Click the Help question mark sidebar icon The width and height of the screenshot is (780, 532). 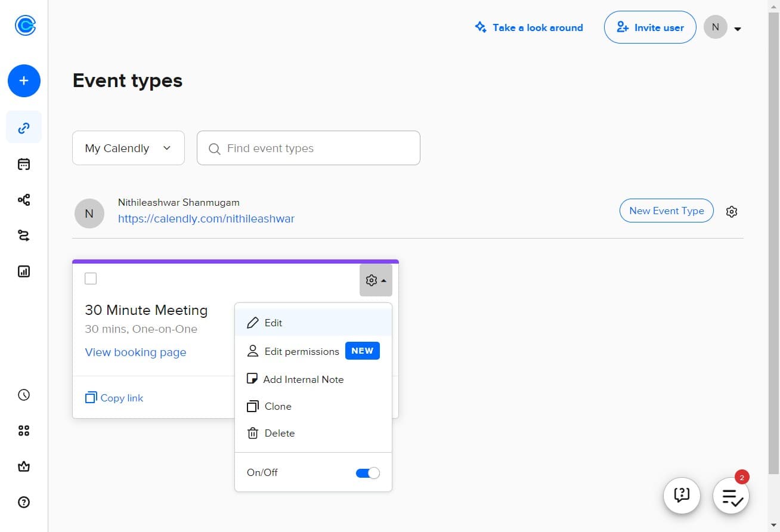point(24,502)
